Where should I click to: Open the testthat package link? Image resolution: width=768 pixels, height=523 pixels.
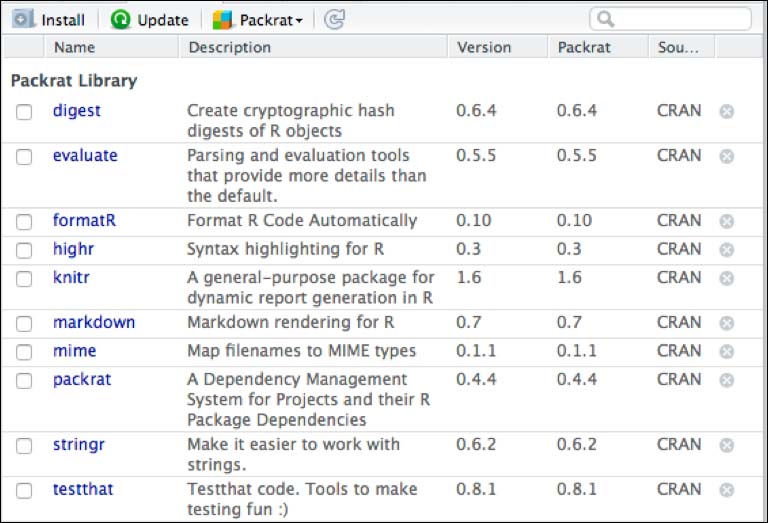pos(83,489)
